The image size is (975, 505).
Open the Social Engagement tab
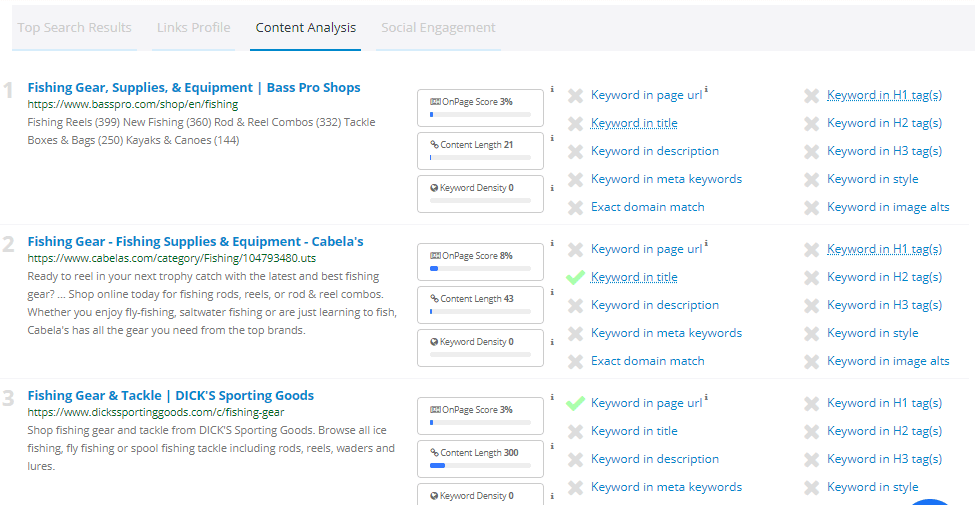[x=438, y=28]
